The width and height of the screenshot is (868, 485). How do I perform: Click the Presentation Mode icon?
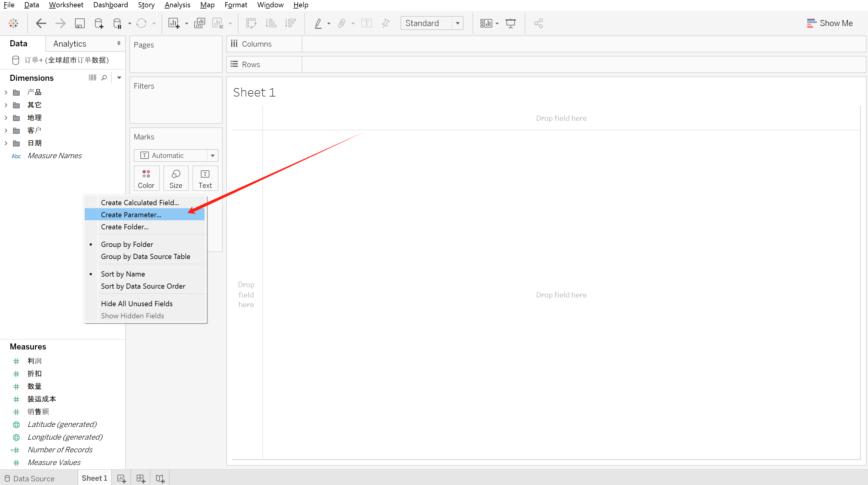click(510, 23)
